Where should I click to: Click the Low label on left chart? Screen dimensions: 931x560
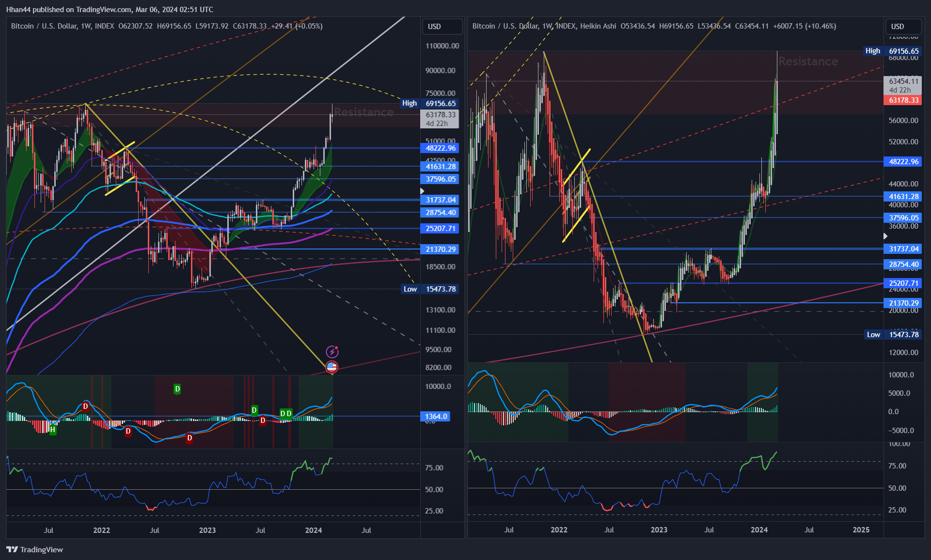click(410, 289)
